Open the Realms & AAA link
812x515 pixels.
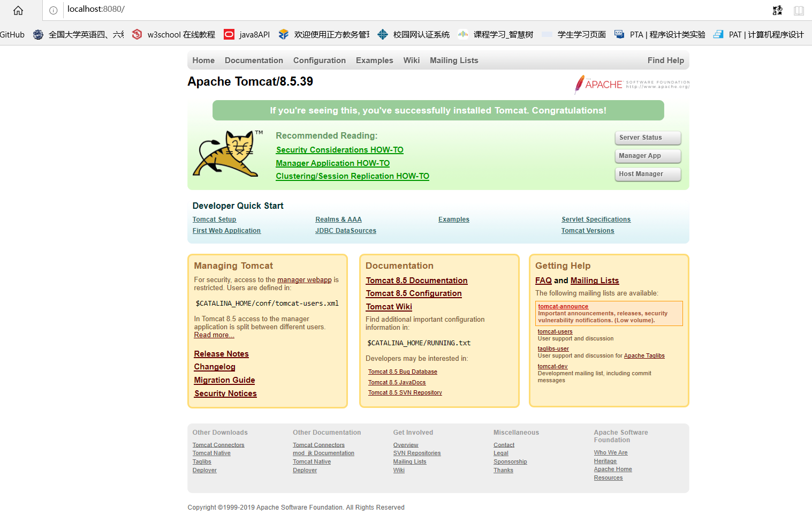tap(338, 219)
